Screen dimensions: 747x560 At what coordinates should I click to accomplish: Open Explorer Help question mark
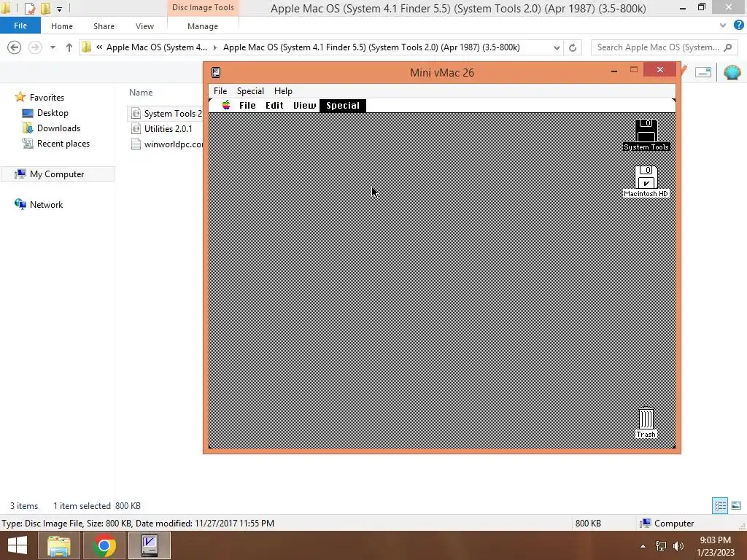(x=739, y=26)
